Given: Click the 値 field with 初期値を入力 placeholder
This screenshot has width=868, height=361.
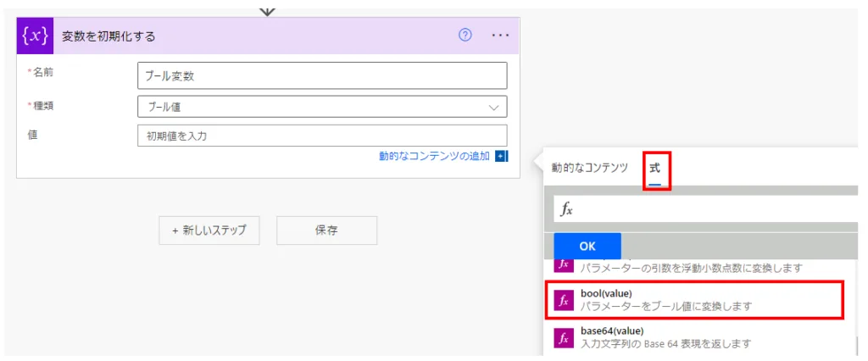Looking at the screenshot, I should (322, 136).
